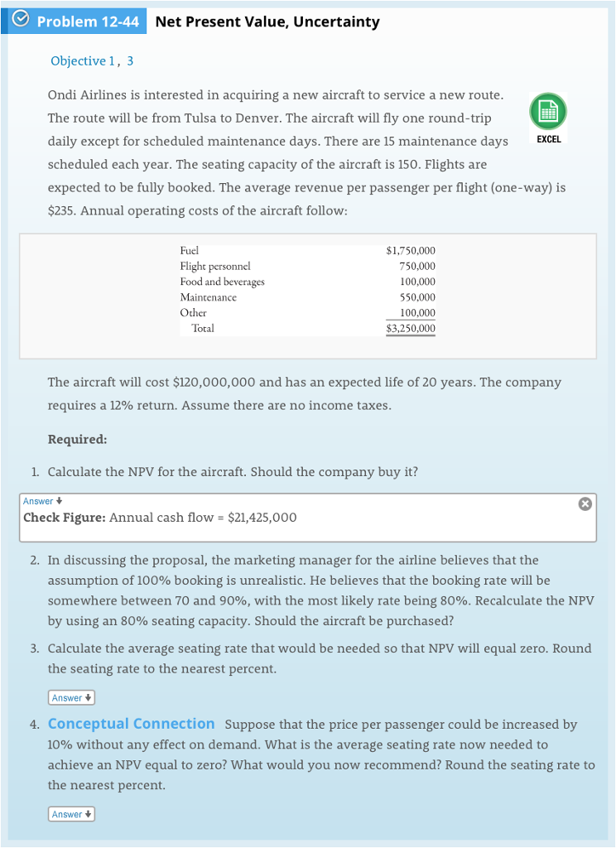The image size is (616, 848).
Task: Click the down-arrow on question 3's Answer button
Action: click(x=87, y=697)
